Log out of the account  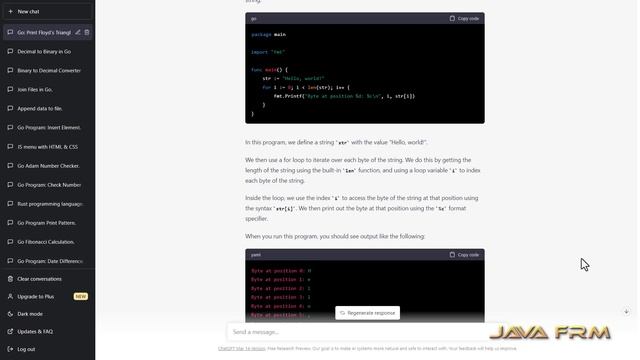[48, 349]
